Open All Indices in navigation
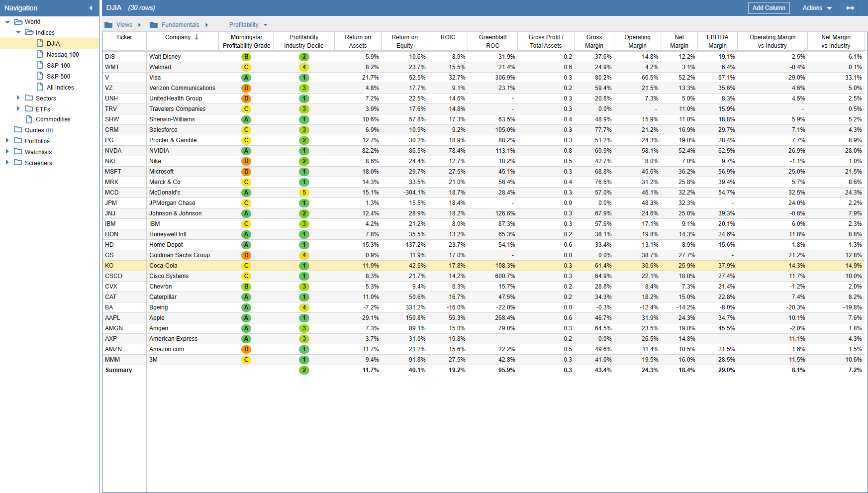The image size is (868, 493). tap(60, 87)
